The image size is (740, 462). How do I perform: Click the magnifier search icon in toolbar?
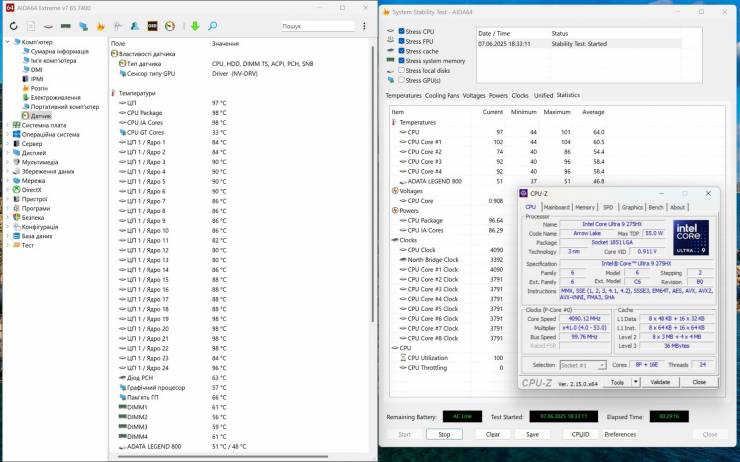[212, 26]
